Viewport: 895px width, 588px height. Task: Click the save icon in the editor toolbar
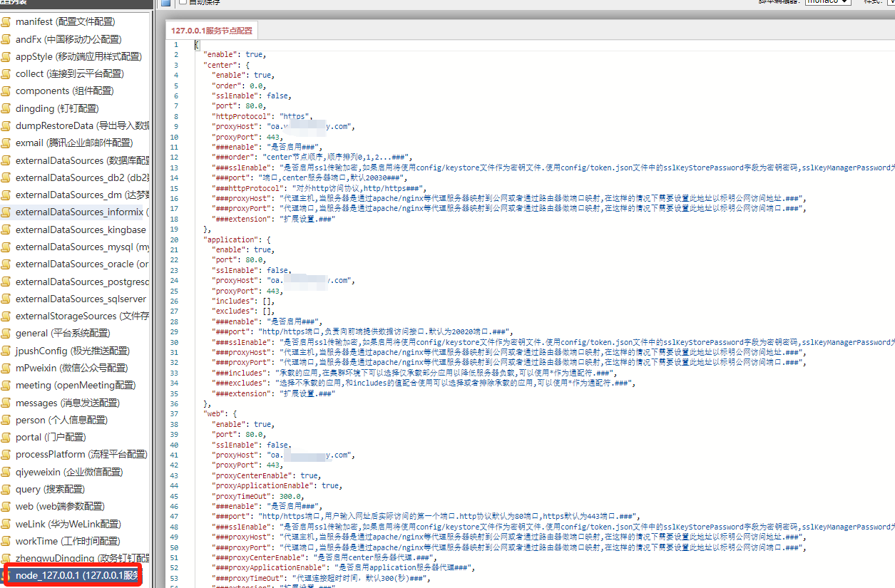coord(165,2)
